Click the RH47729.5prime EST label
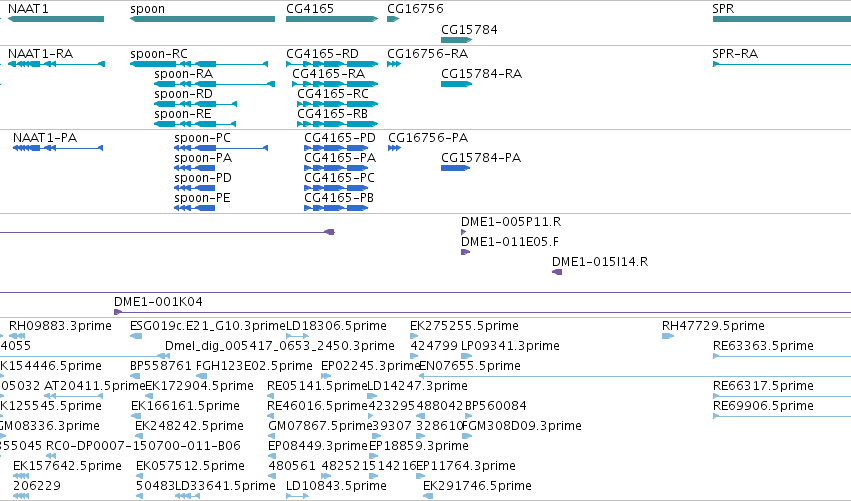This screenshot has width=851, height=501. coord(713,326)
